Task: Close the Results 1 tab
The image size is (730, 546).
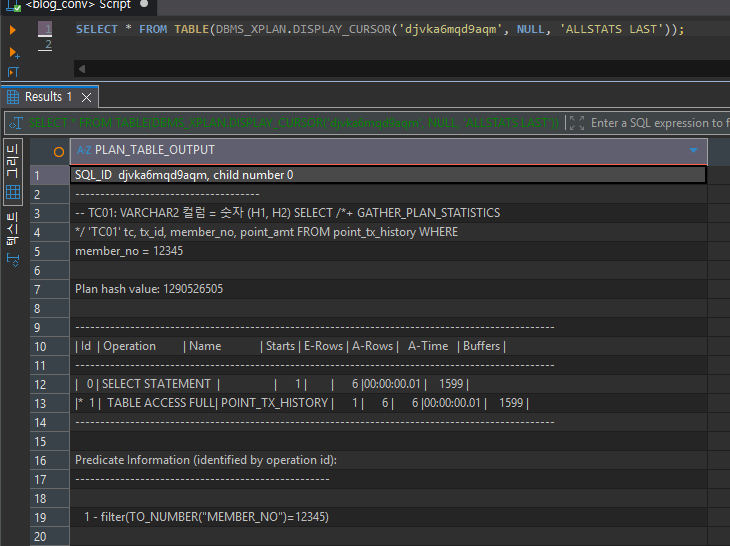Action: pos(86,97)
